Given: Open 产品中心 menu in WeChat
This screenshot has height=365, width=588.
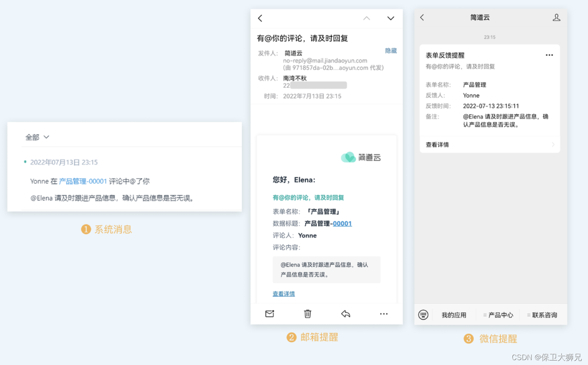Looking at the screenshot, I should pyautogui.click(x=498, y=315).
